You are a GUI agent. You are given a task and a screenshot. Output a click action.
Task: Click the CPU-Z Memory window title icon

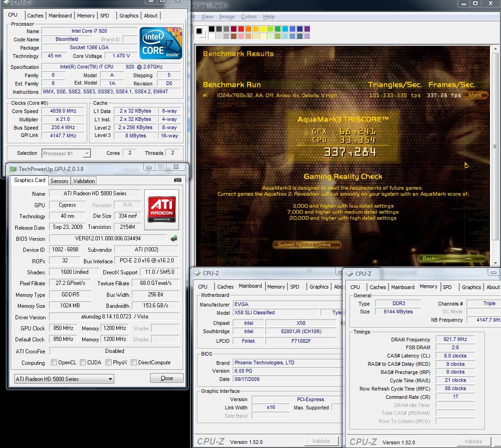click(x=349, y=274)
